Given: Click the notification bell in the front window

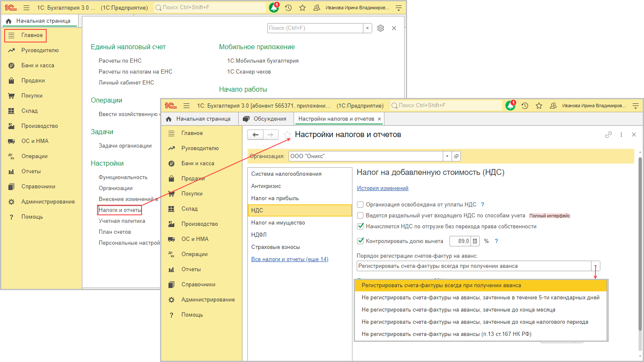Looking at the screenshot, I should coord(510,106).
